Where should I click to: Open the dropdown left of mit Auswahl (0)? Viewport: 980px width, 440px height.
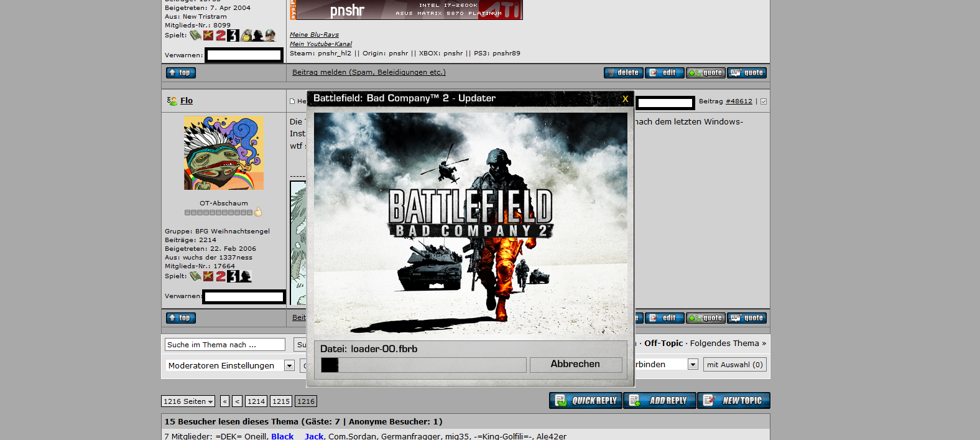[692, 365]
